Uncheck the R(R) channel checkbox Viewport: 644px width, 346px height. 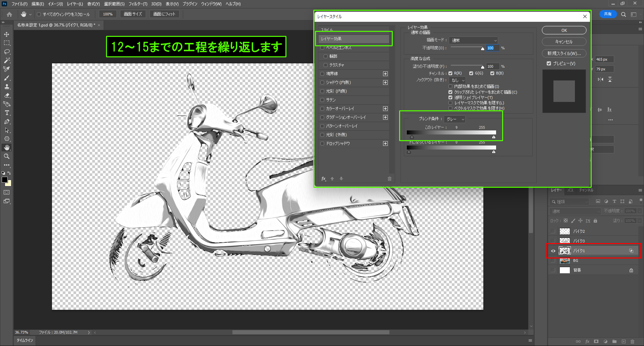click(450, 73)
